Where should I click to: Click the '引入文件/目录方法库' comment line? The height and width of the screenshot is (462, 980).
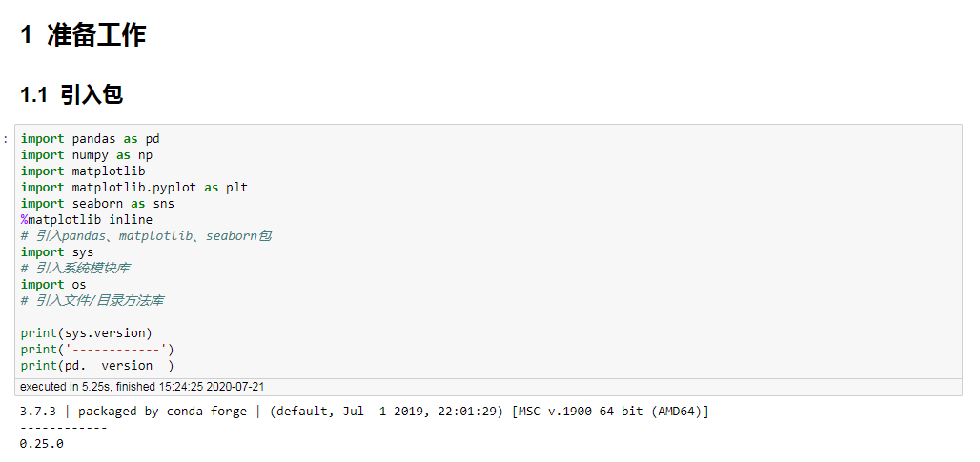pos(92,301)
